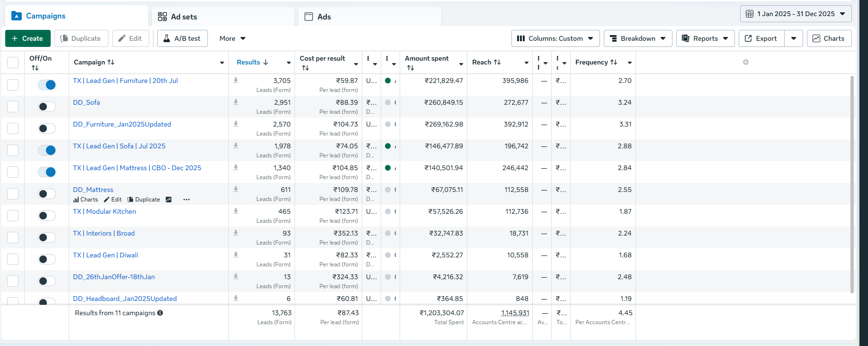Switch to the Ads tab
Screen dimensions: 868x346
[324, 17]
